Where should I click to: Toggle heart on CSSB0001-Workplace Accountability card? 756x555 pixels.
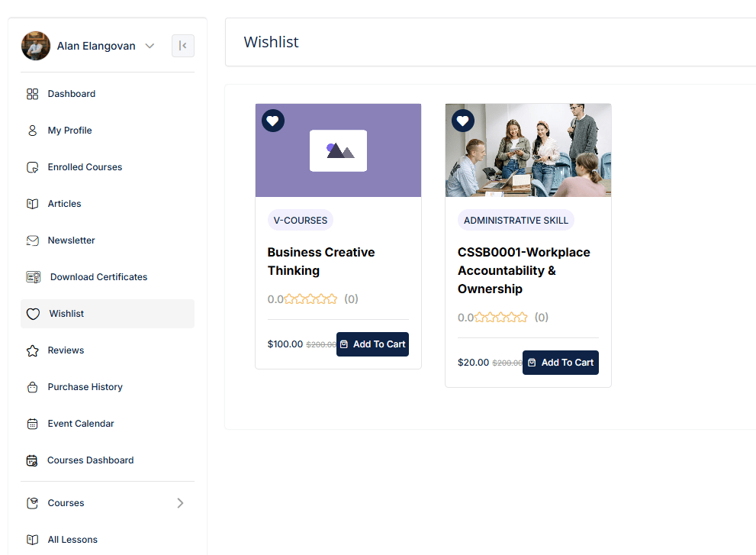tap(463, 121)
